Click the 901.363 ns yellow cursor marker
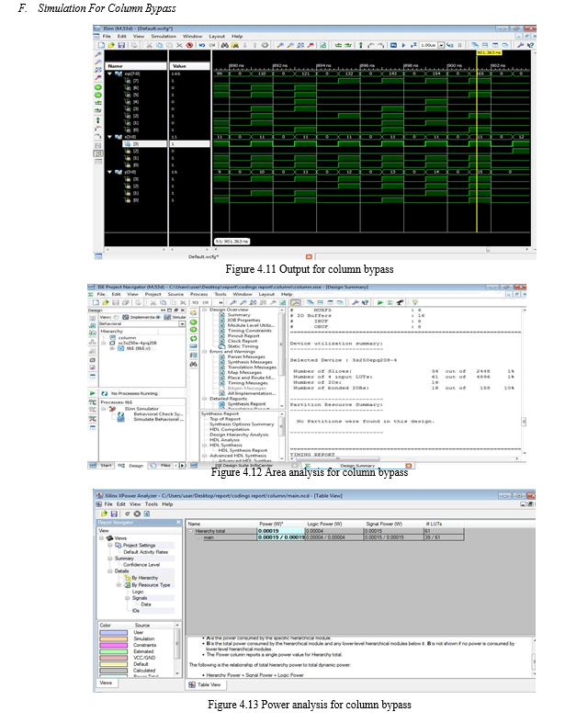 click(489, 52)
